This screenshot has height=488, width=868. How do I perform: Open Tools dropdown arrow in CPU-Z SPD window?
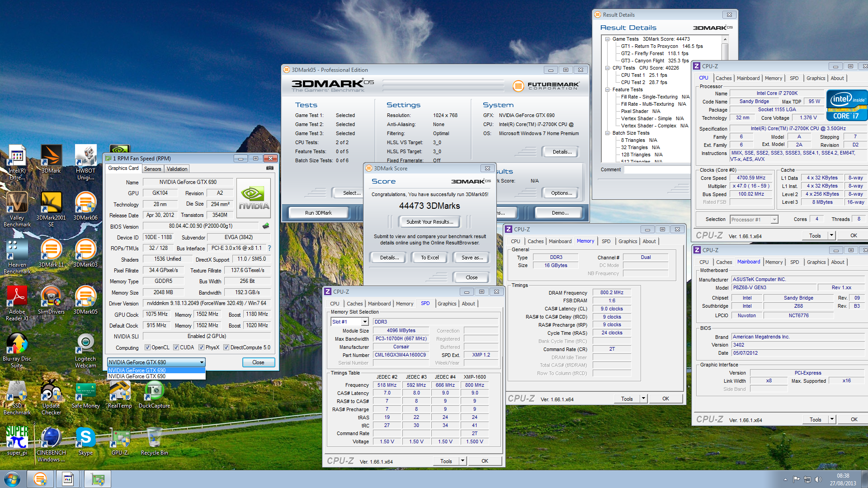(462, 461)
